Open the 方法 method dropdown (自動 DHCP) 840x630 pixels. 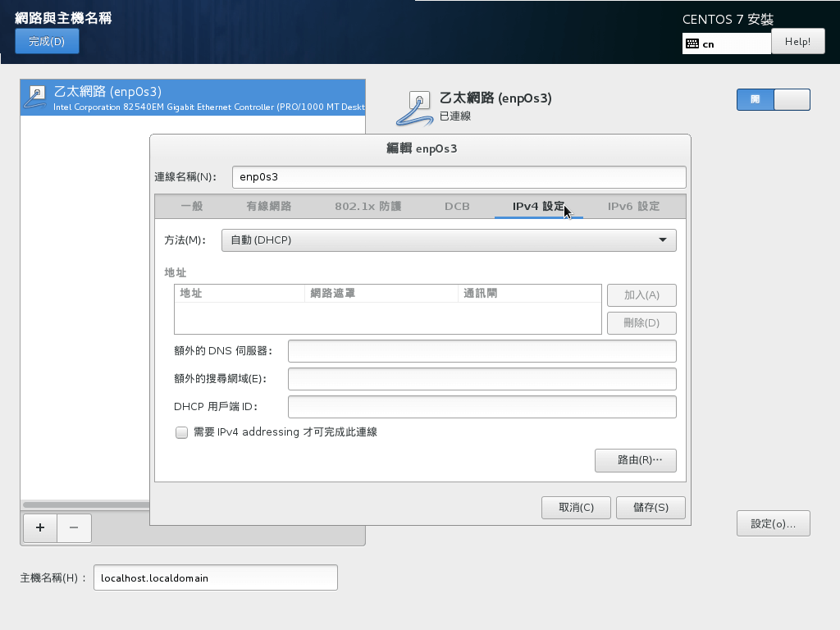[x=449, y=240]
